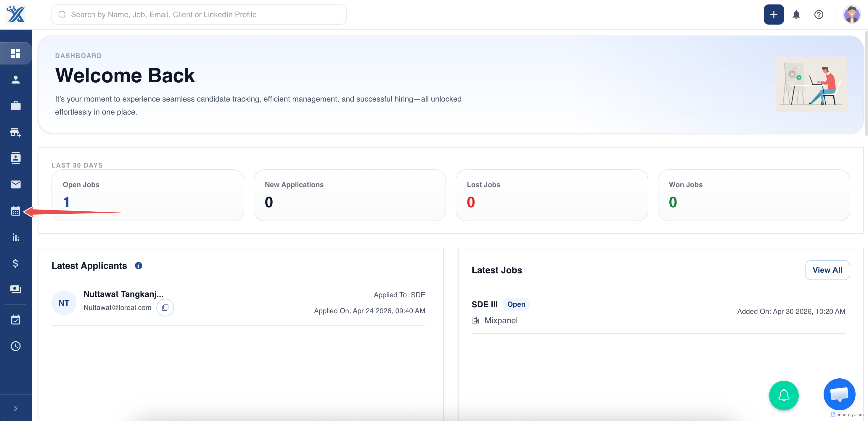Open the Candidates person icon in sidebar
This screenshot has height=421, width=868.
point(15,80)
